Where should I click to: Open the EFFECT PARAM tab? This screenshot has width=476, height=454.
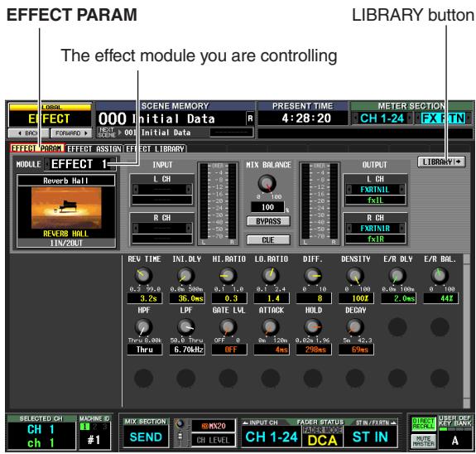pos(36,148)
